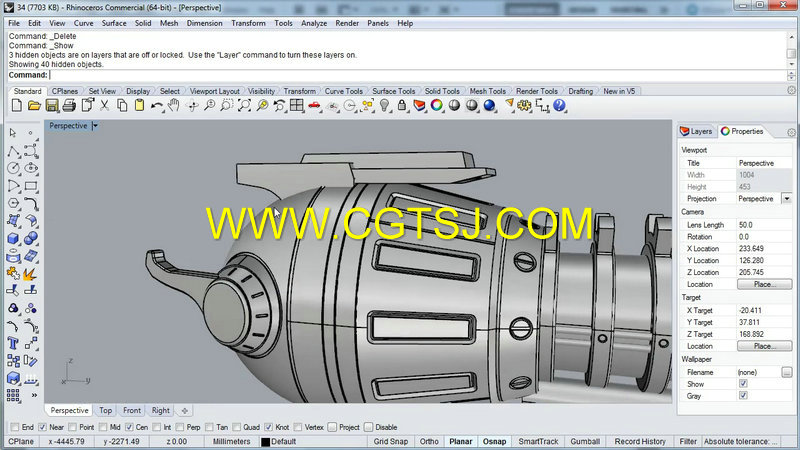Toggle the Cen osnap checkbox
The image size is (800, 450).
(x=129, y=427)
